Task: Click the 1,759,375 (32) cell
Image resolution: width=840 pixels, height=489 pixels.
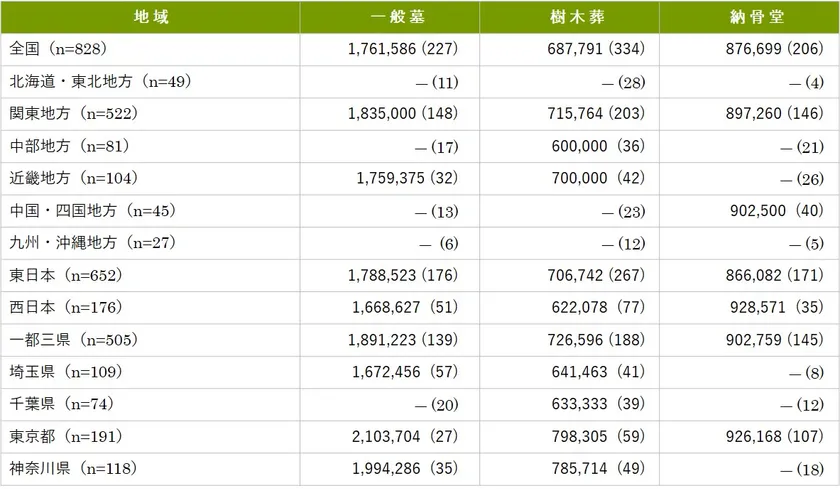Action: coord(407,179)
